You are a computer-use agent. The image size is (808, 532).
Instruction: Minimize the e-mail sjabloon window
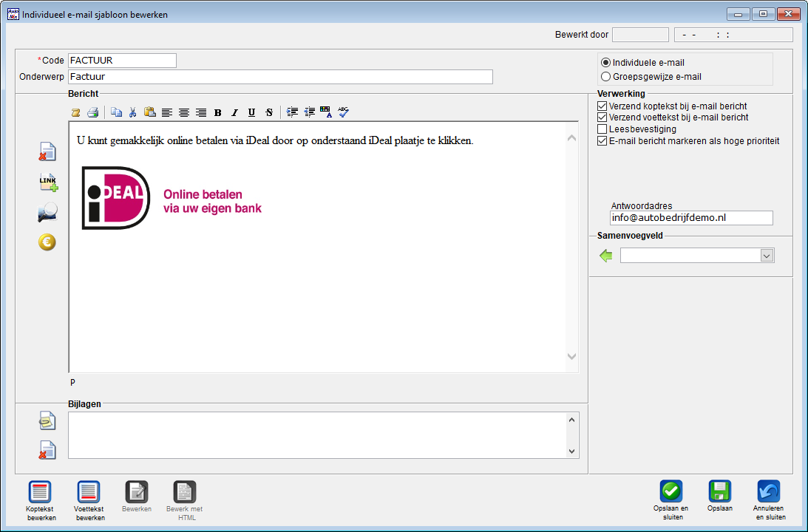click(739, 15)
